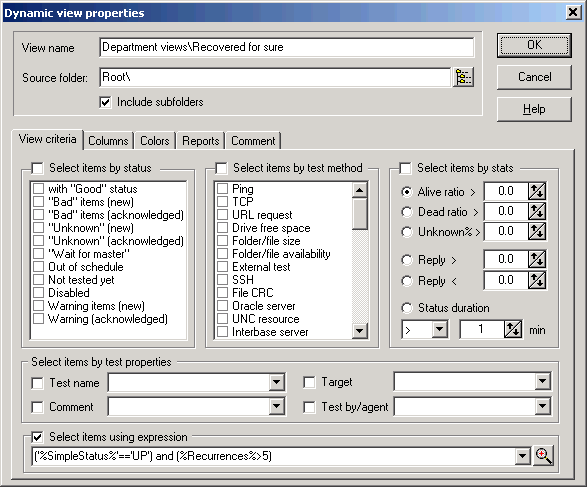
Task: Open the Target dropdown list
Action: click(542, 382)
